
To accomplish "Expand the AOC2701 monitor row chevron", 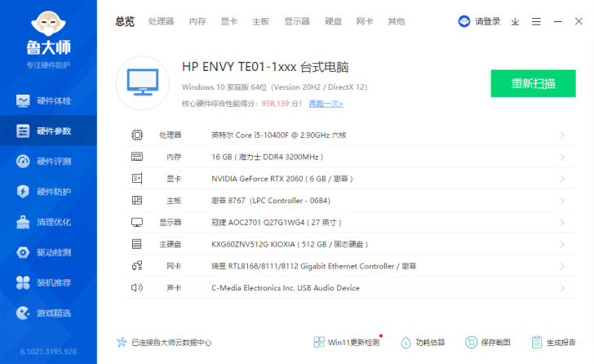I will pyautogui.click(x=562, y=223).
